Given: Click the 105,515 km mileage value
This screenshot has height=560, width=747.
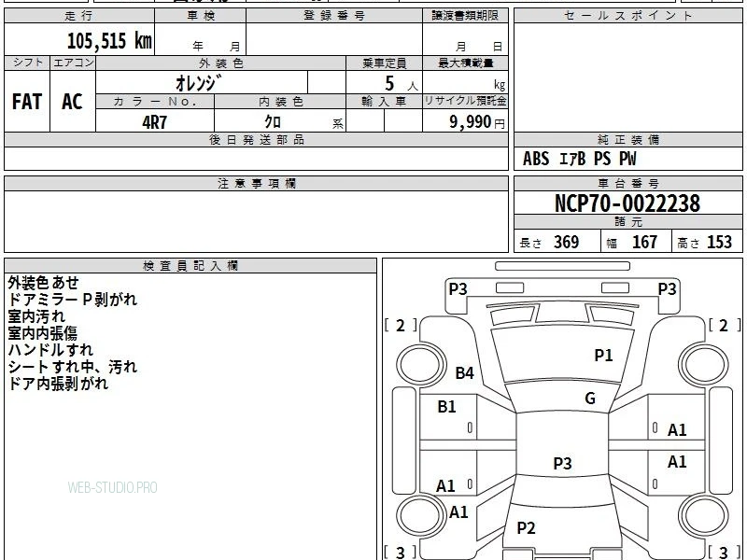Looking at the screenshot, I should click(109, 40).
